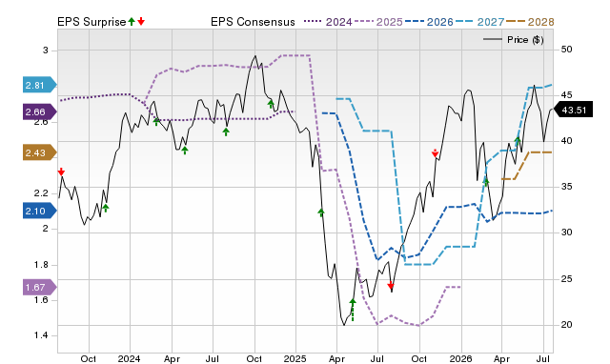The width and height of the screenshot is (610, 364).
Task: Click the left axis value 1.8
Action: [40, 265]
